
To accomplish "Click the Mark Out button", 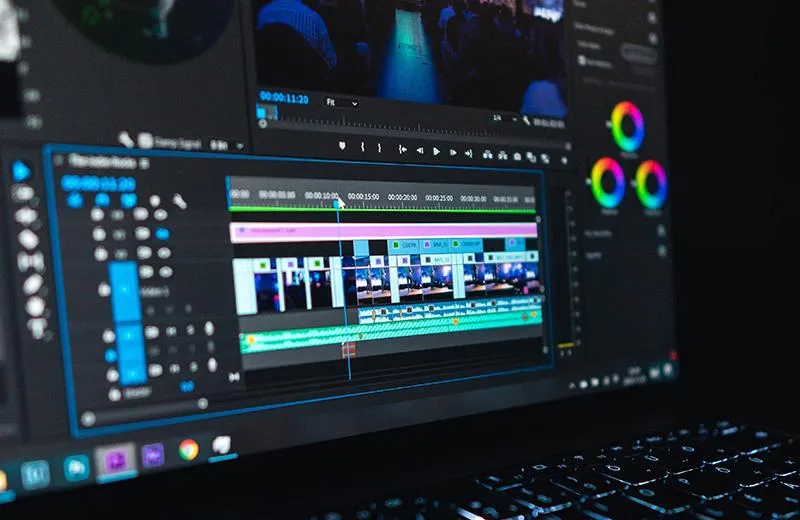I will [x=379, y=148].
